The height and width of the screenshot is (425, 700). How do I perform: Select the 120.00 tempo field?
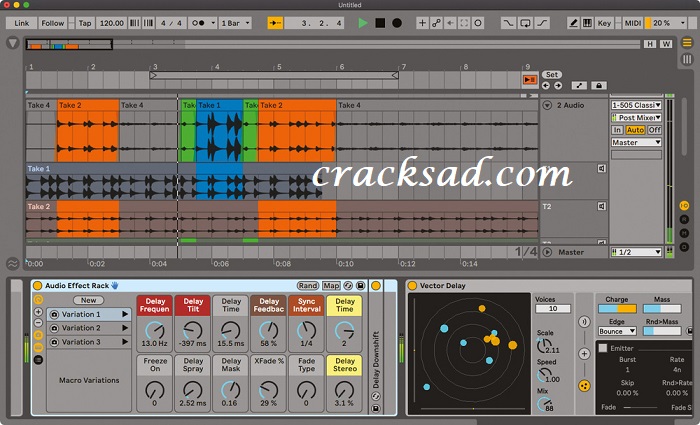point(112,23)
